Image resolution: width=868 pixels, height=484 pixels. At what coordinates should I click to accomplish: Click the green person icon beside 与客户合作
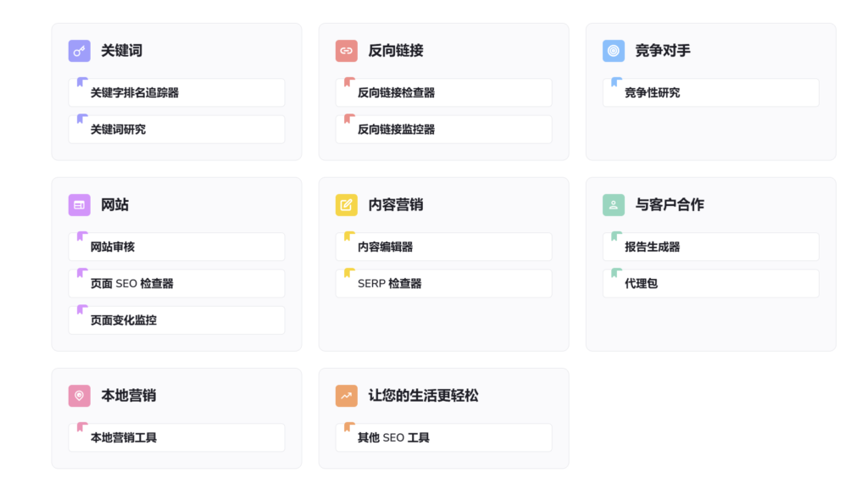point(614,205)
